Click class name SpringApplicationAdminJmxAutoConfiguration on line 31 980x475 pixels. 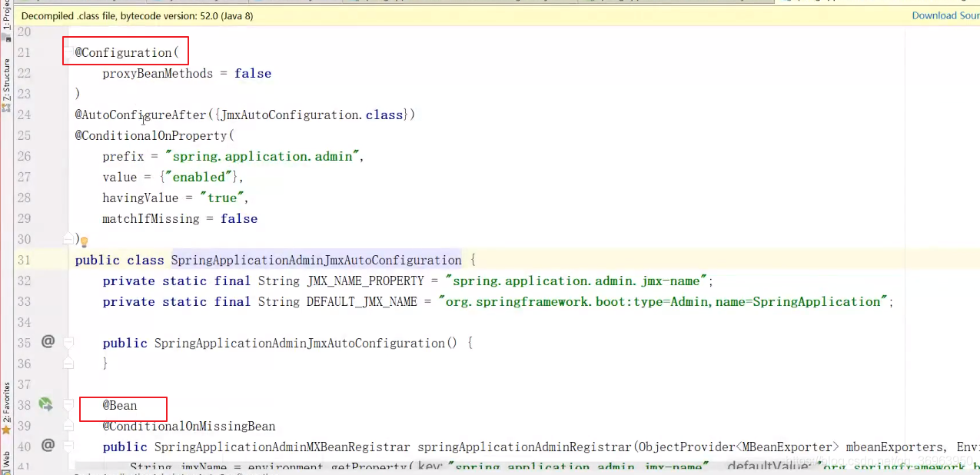(316, 260)
